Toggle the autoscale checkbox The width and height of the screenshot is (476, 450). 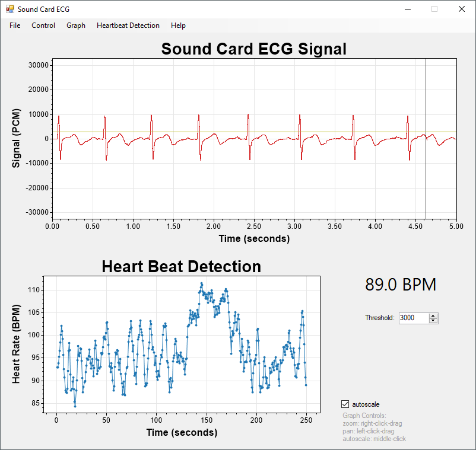click(x=345, y=404)
